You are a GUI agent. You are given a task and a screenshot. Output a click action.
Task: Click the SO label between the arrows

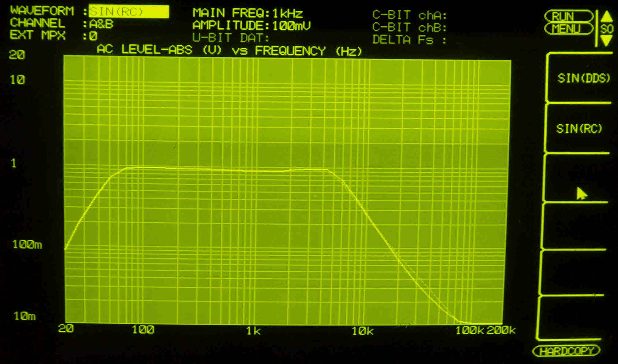606,29
